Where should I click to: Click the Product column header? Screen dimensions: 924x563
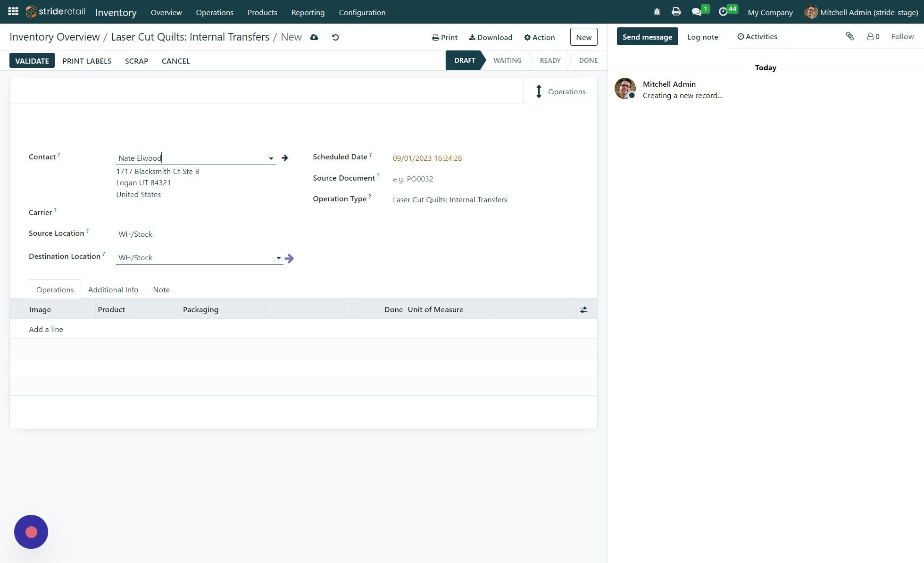pos(138,309)
